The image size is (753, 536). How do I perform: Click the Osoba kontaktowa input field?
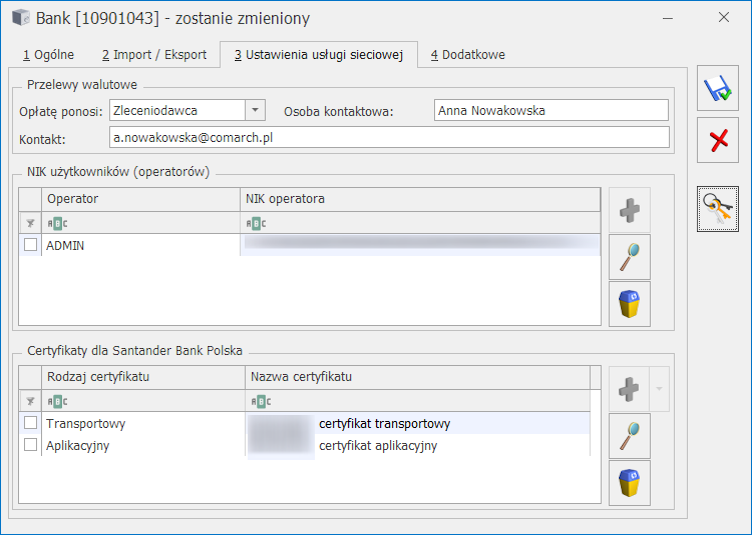pos(550,110)
